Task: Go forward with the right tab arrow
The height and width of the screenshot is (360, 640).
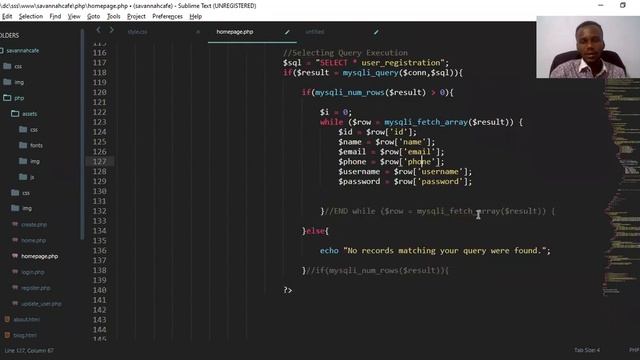Action: coord(111,30)
